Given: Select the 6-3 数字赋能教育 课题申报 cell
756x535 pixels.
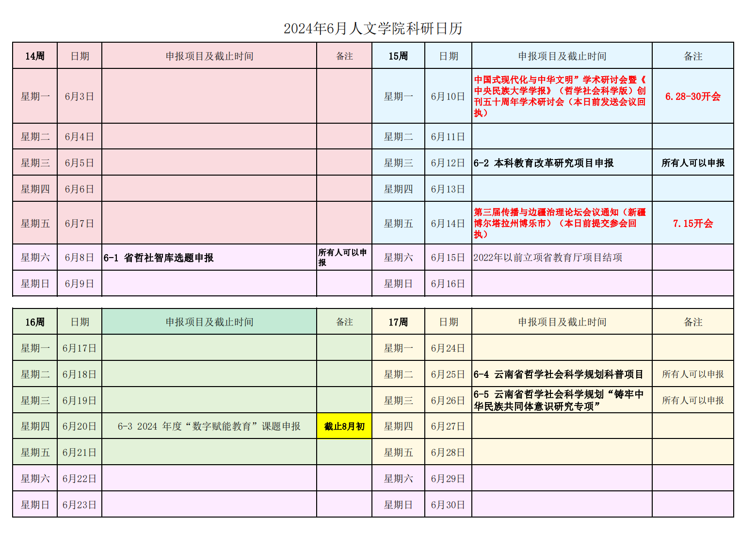Looking at the screenshot, I should [209, 426].
